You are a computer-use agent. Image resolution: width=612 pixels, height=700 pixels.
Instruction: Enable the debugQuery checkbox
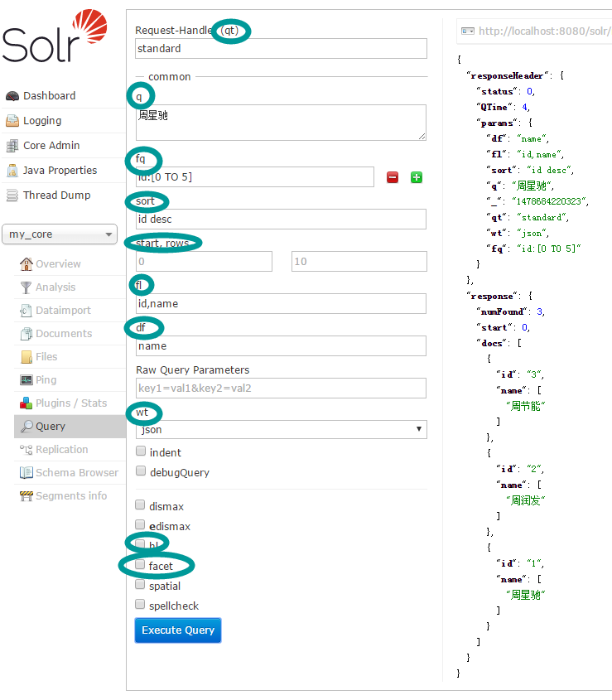click(141, 471)
